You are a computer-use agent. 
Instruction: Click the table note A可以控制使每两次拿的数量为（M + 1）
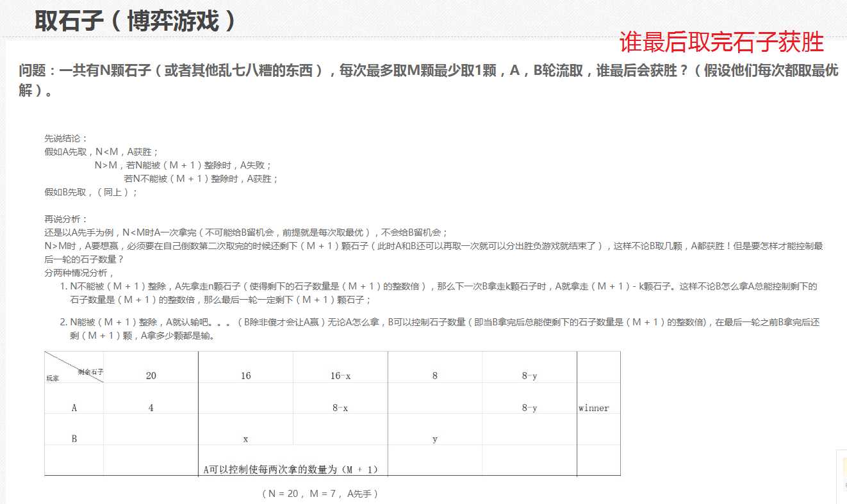point(290,469)
